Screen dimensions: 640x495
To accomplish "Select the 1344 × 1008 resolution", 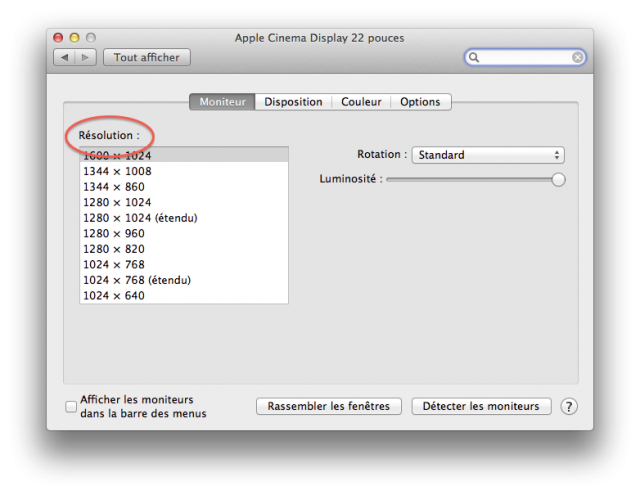I will pyautogui.click(x=184, y=171).
